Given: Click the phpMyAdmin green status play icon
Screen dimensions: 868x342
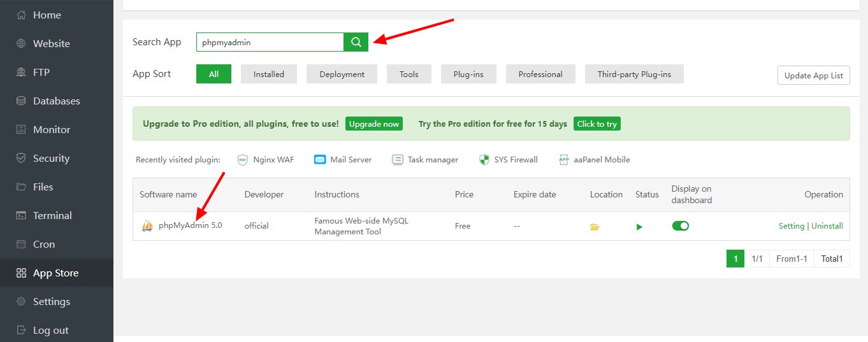Looking at the screenshot, I should click(639, 226).
